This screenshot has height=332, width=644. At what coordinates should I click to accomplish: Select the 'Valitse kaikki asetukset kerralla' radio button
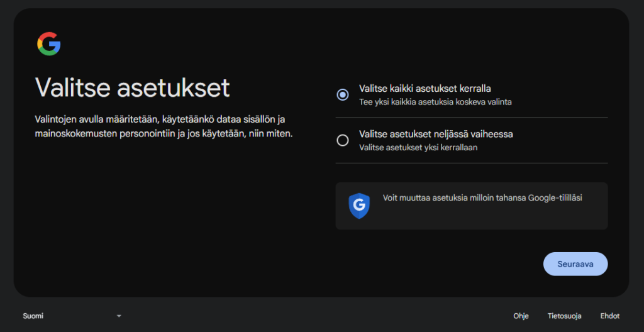tap(343, 94)
